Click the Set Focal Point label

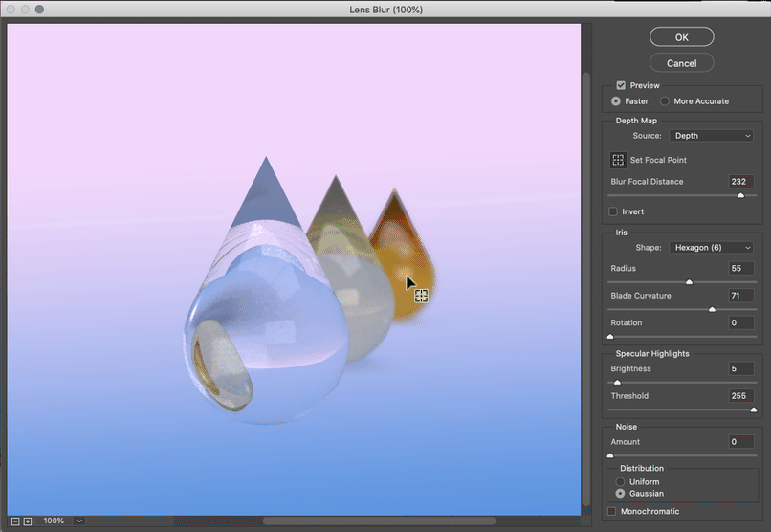[658, 160]
